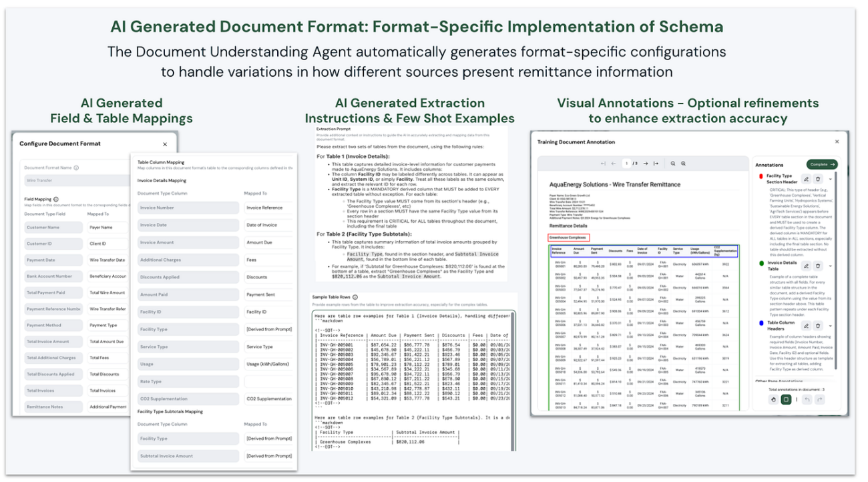
Task: Jump to the last page of the document
Action: [656, 163]
